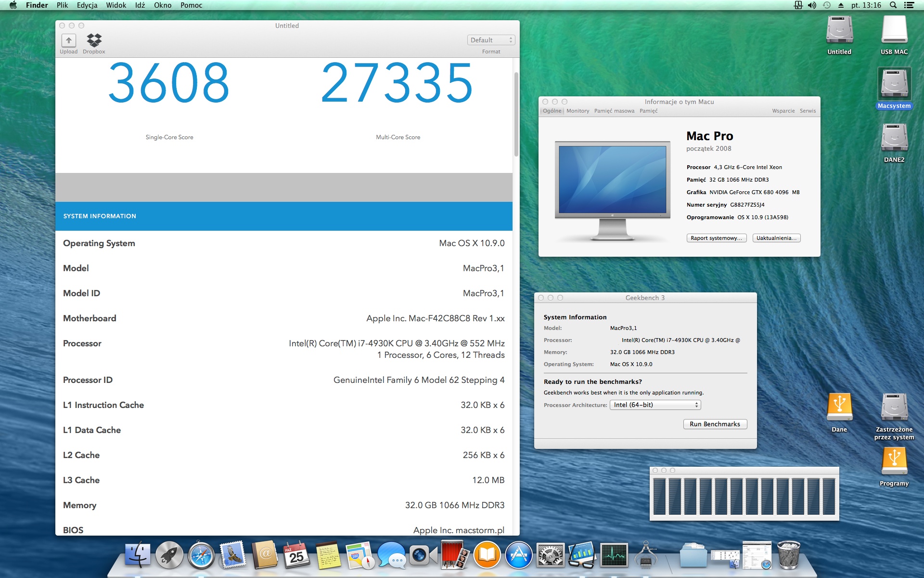The width and height of the screenshot is (924, 578).
Task: Open System Preferences from the Dock
Action: [x=550, y=555]
